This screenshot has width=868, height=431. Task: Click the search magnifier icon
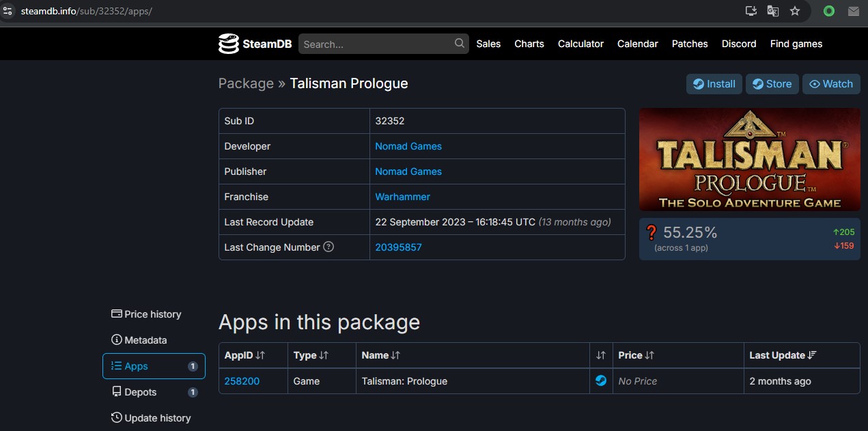pyautogui.click(x=460, y=44)
